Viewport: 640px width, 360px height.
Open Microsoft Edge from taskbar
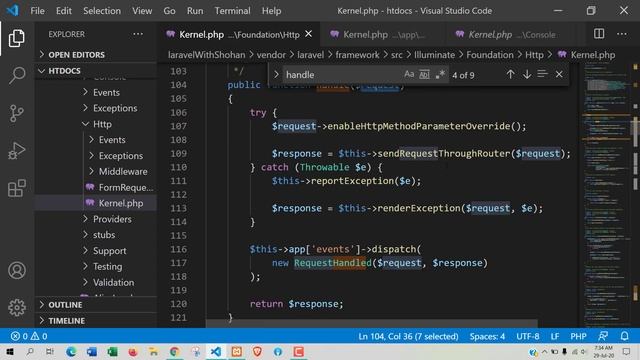[x=71, y=352]
